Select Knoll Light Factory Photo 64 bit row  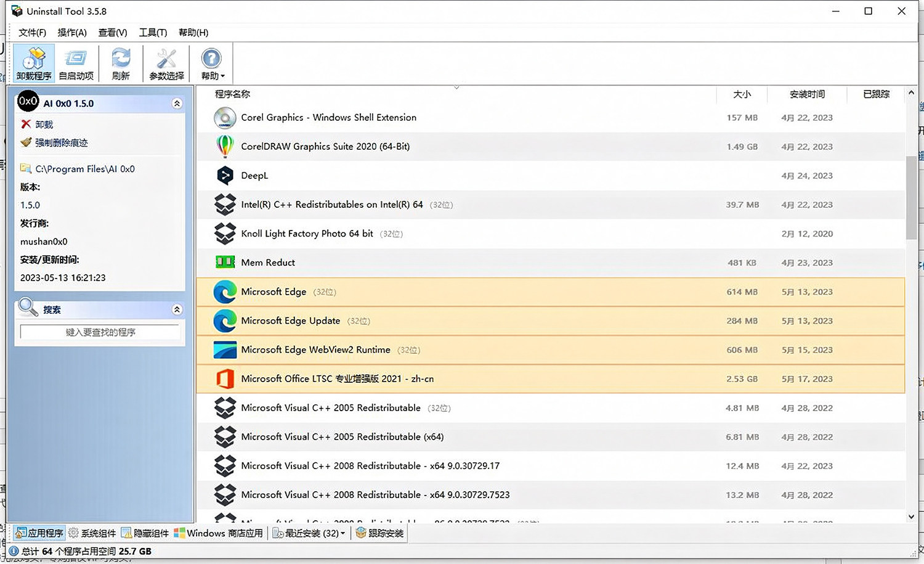[x=551, y=234]
